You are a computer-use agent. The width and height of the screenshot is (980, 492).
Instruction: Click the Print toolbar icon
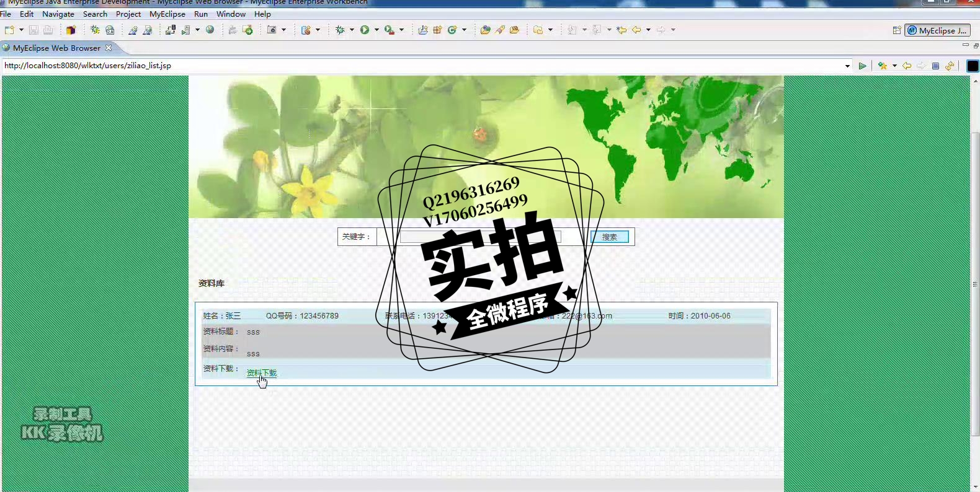click(x=48, y=30)
